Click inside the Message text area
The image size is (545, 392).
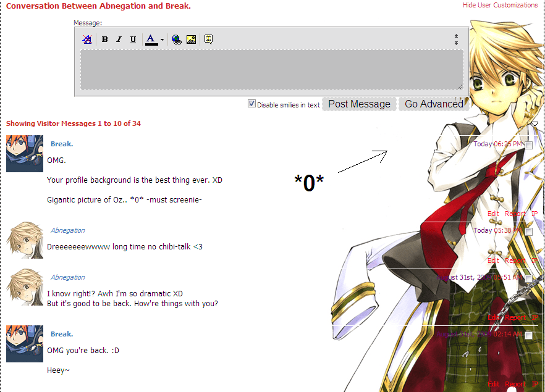(x=272, y=70)
